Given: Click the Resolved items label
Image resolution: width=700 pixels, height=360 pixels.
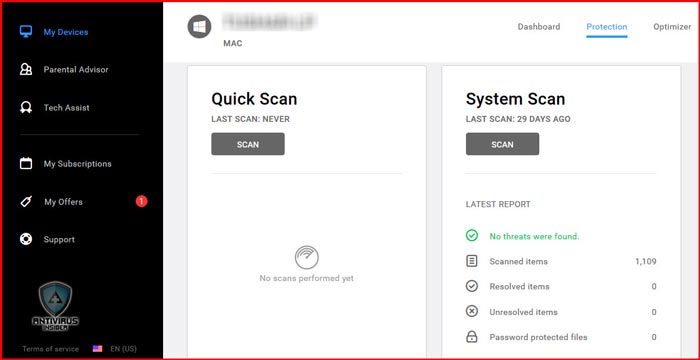Looking at the screenshot, I should pyautogui.click(x=519, y=287).
